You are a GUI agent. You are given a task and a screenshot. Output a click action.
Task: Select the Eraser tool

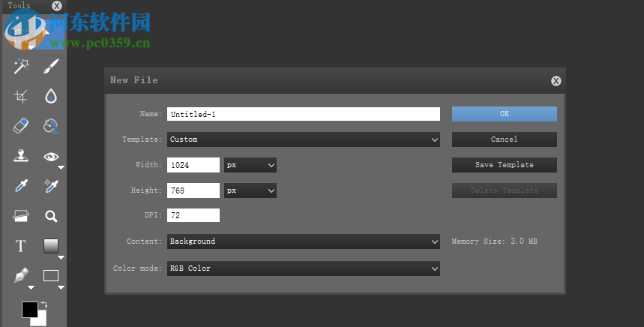coord(21,126)
